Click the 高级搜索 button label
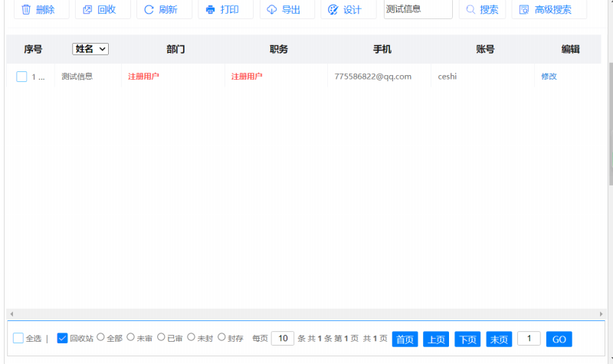Screen dimensions: 613x364 point(553,9)
